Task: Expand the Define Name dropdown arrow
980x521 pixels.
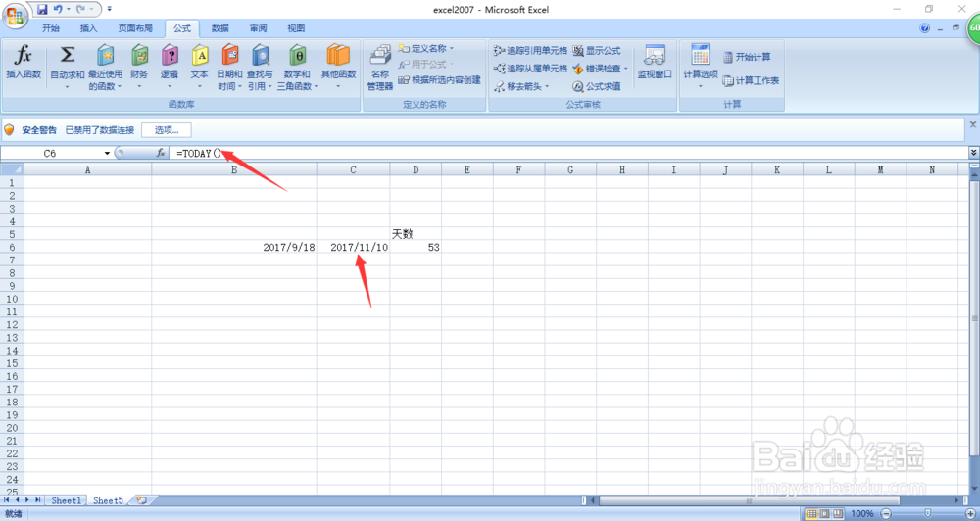Action: [x=452, y=48]
